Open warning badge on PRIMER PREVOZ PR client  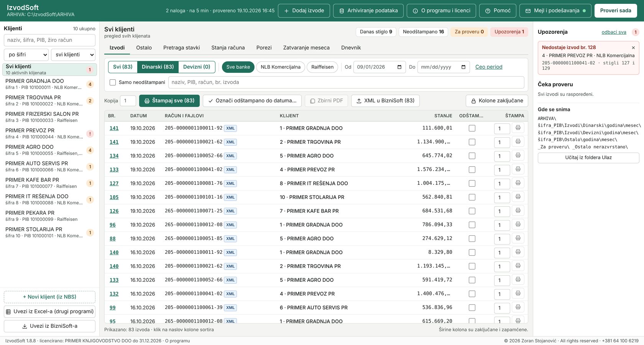pos(90,134)
